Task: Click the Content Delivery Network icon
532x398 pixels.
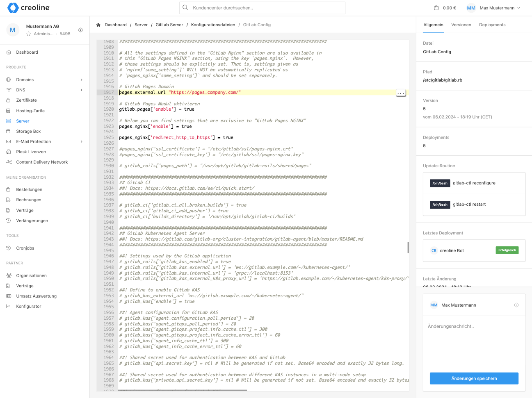Action: pos(9,162)
